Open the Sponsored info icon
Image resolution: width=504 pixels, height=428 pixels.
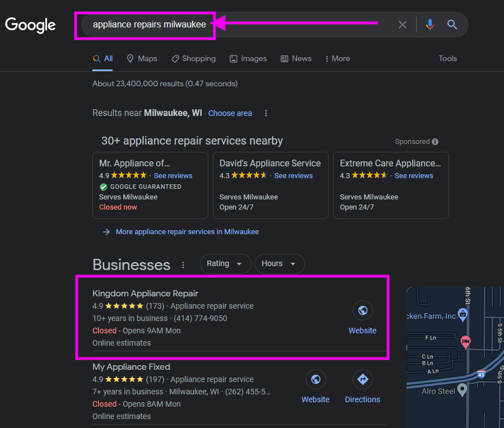[435, 142]
